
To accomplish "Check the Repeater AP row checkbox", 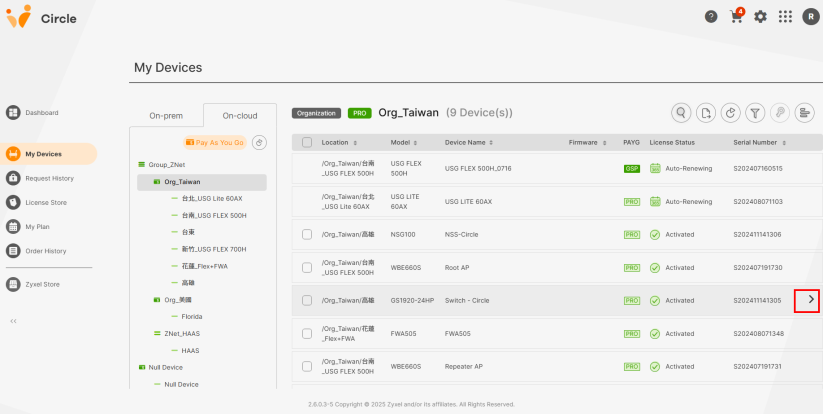I will [x=307, y=367].
